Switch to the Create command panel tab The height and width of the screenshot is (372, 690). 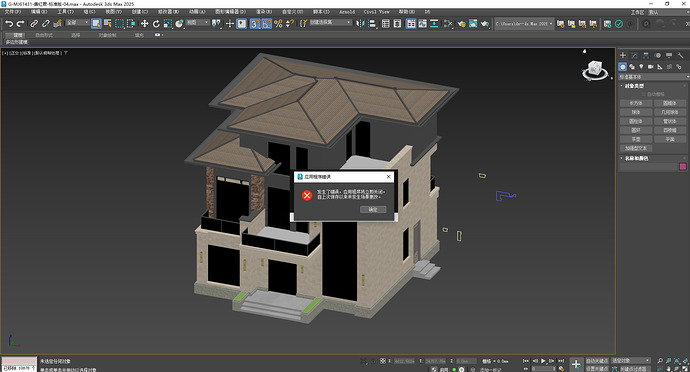tap(623, 55)
